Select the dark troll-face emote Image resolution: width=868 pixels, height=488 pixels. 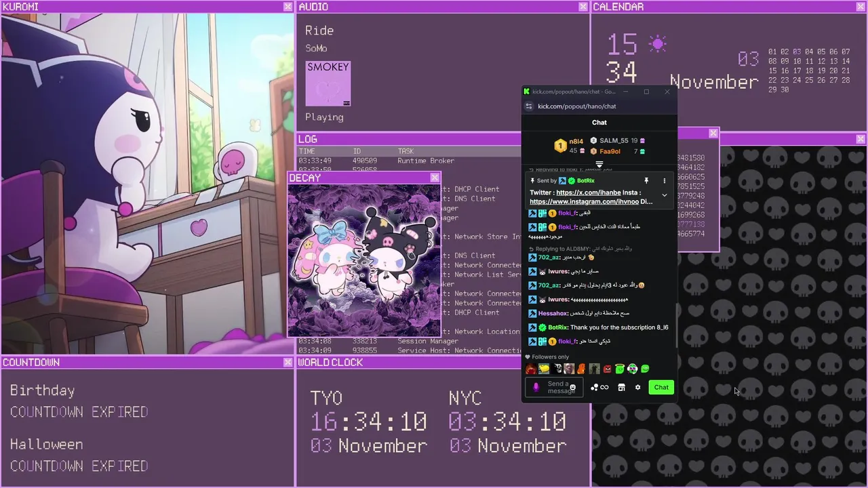(557, 369)
